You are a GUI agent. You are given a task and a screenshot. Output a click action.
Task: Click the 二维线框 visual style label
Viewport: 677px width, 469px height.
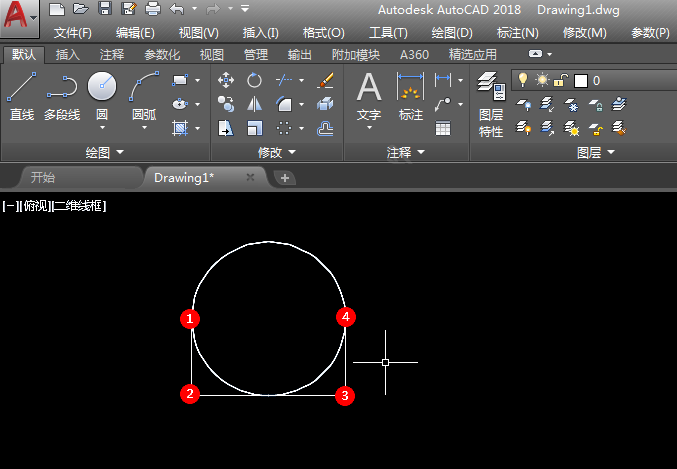79,206
